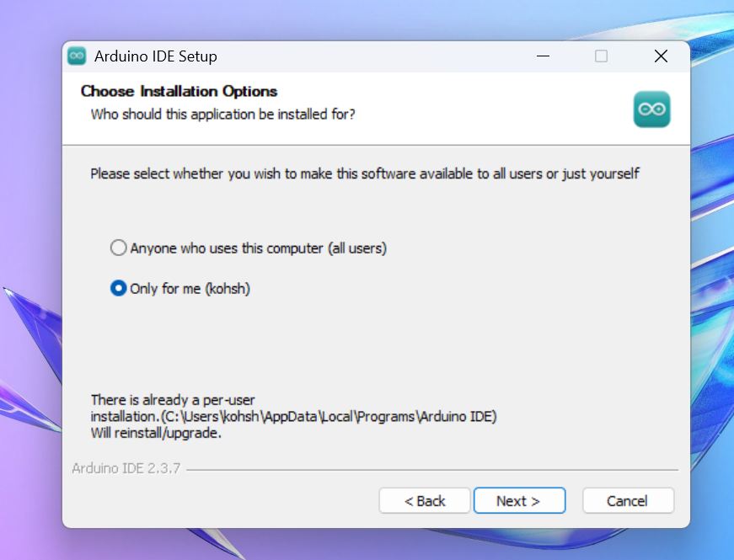The height and width of the screenshot is (560, 734).
Task: Click the Arduino icon in the title bar
Action: point(77,56)
